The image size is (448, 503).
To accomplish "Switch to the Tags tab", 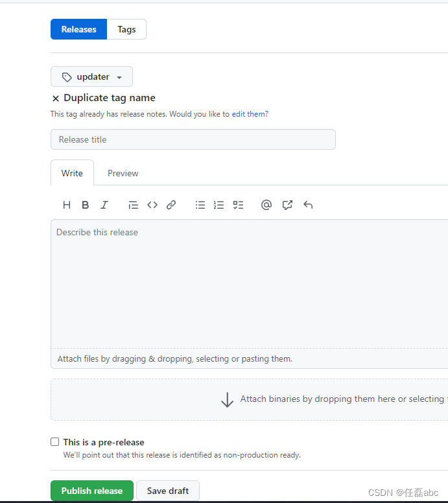I will pos(126,29).
